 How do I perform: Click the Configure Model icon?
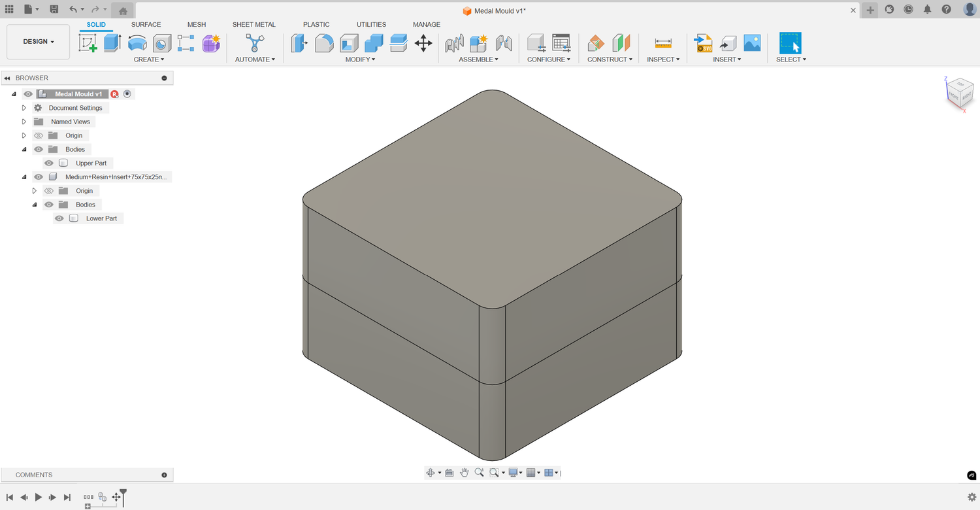536,43
